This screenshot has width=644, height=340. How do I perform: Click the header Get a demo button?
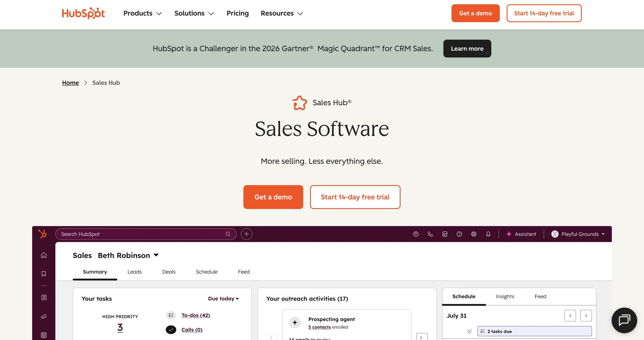point(476,13)
